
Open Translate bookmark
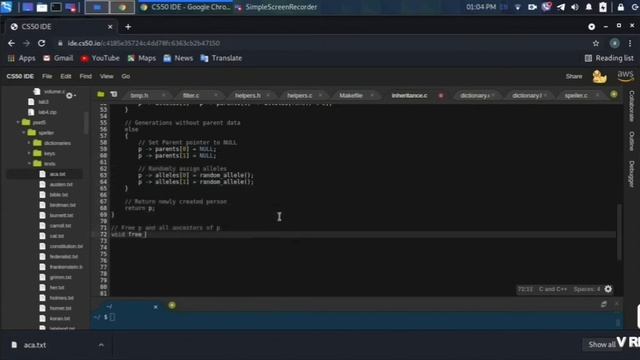coord(221,58)
